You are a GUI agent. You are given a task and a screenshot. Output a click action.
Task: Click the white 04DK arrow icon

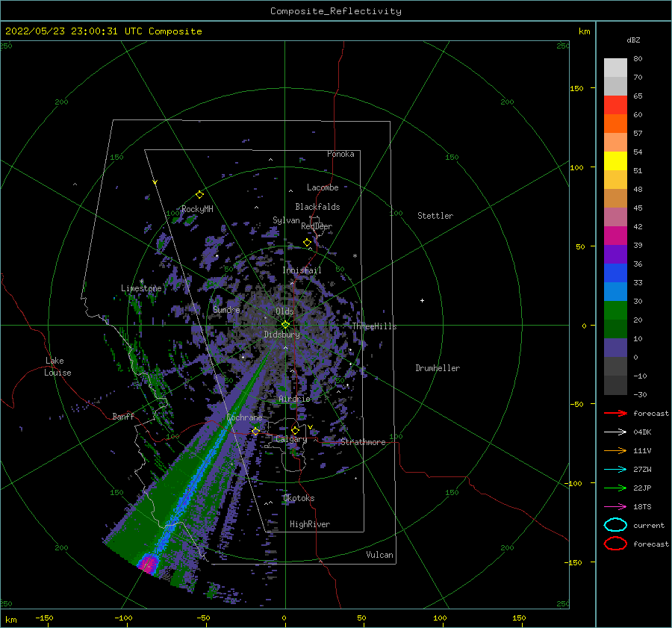point(615,432)
